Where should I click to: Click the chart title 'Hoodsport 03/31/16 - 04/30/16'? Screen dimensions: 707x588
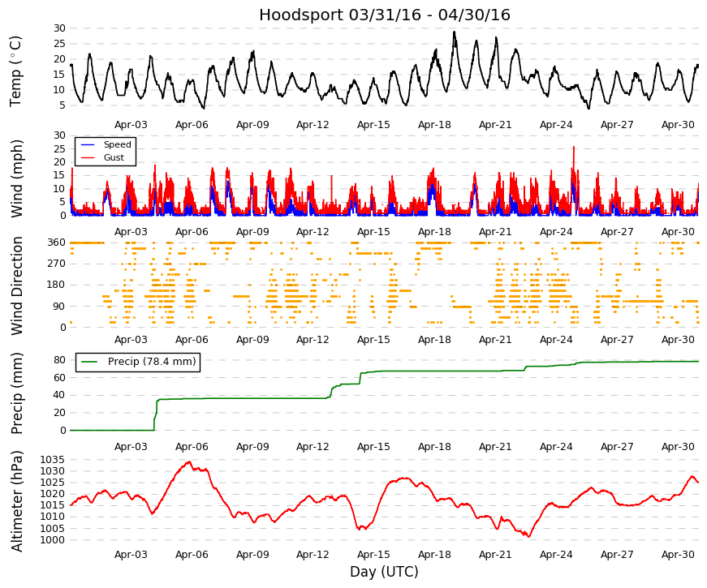click(385, 15)
